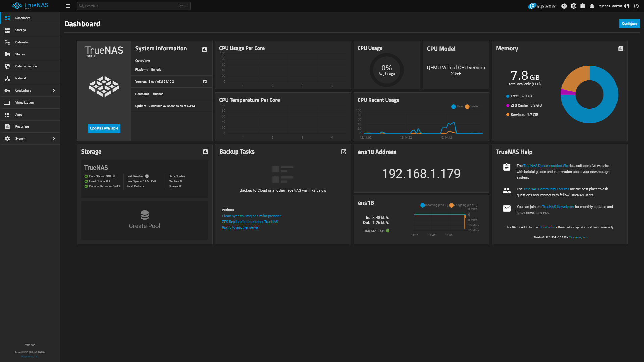Open TrueCommand status icon in top bar
The height and width of the screenshot is (362, 644).
(x=573, y=6)
